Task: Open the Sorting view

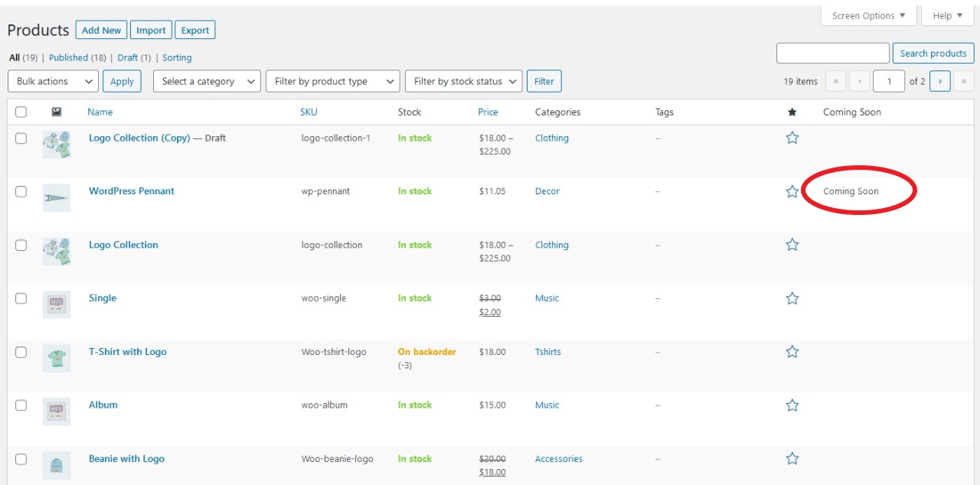Action: pyautogui.click(x=177, y=57)
